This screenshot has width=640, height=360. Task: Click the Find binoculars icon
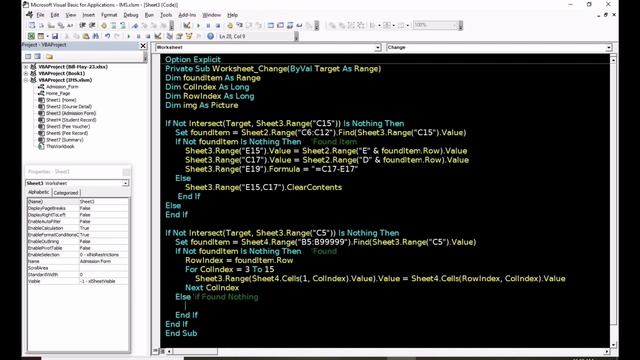point(96,36)
